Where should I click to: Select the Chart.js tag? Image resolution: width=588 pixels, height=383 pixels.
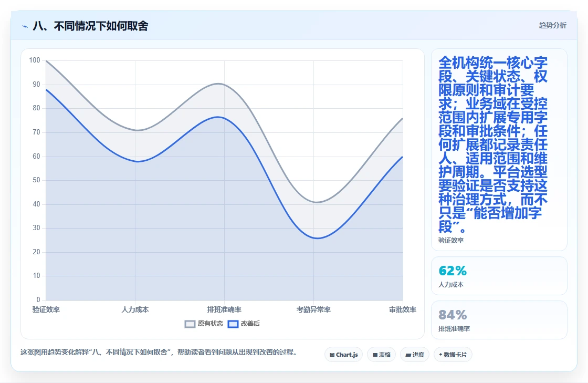[x=343, y=355]
